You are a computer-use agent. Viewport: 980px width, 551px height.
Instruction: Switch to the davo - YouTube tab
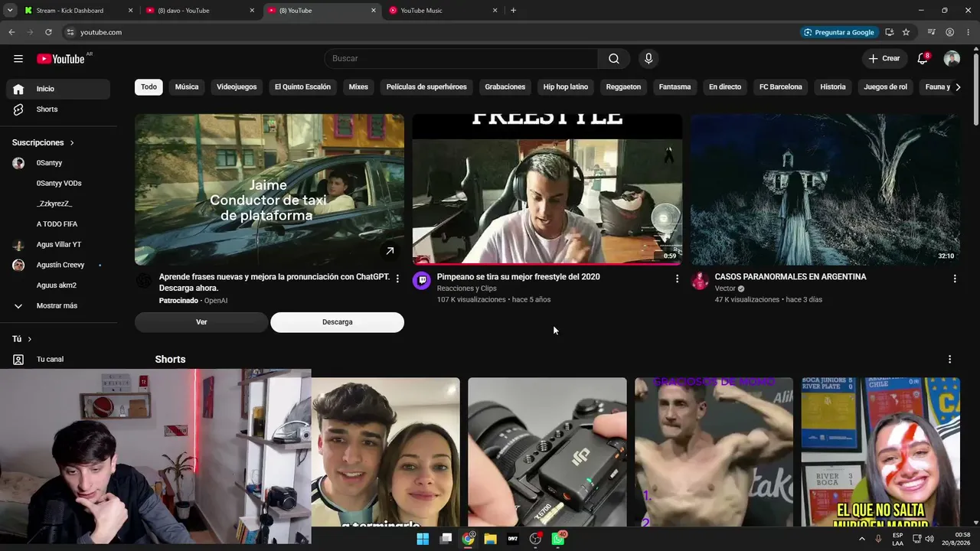coord(201,11)
